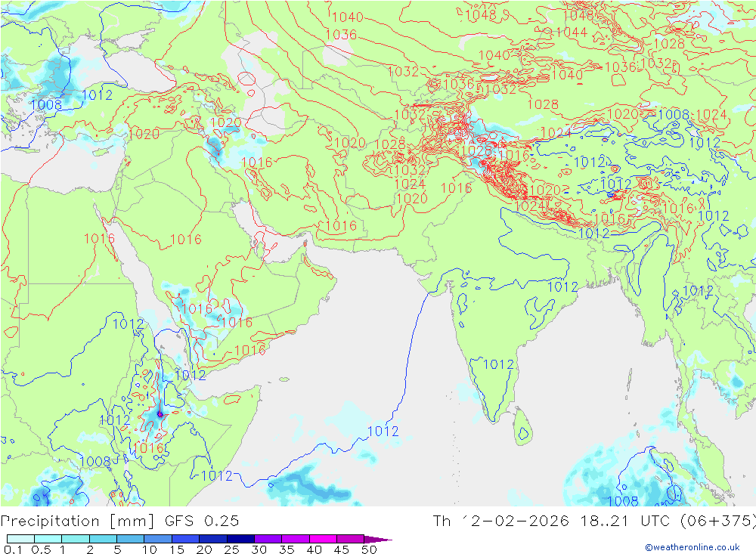Select the above-50 legend arrow tip
This screenshot has width=756, height=554.
tap(377, 539)
